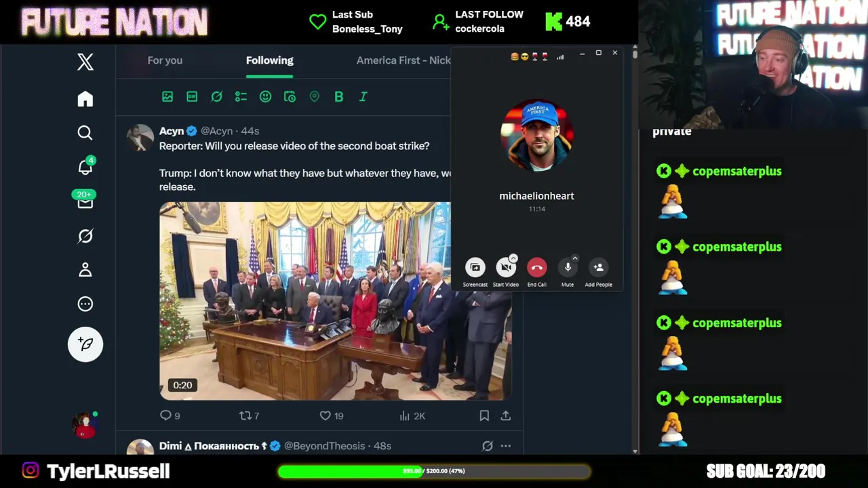Open the Acyn display name link
This screenshot has height=488, width=868.
tap(172, 131)
